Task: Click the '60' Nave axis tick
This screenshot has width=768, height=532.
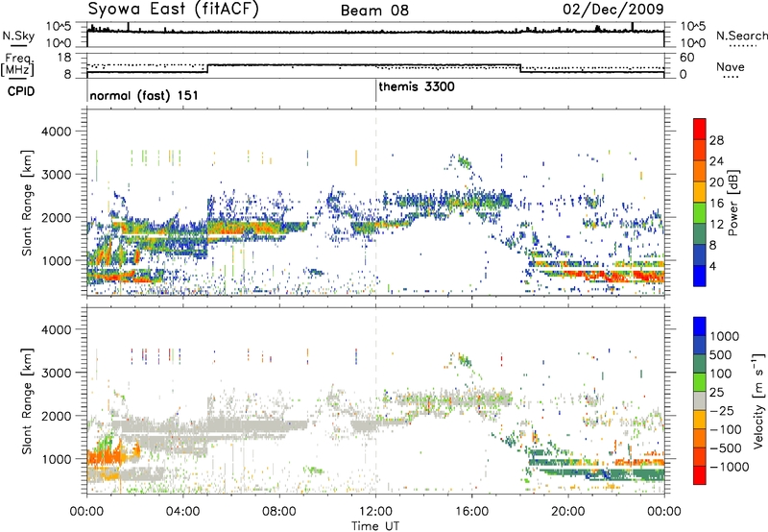Action: (687, 58)
